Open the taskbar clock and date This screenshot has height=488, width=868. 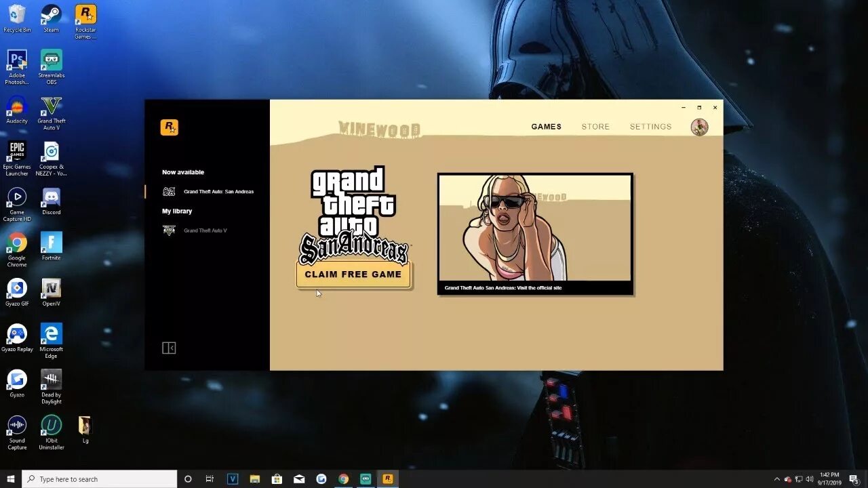point(830,479)
